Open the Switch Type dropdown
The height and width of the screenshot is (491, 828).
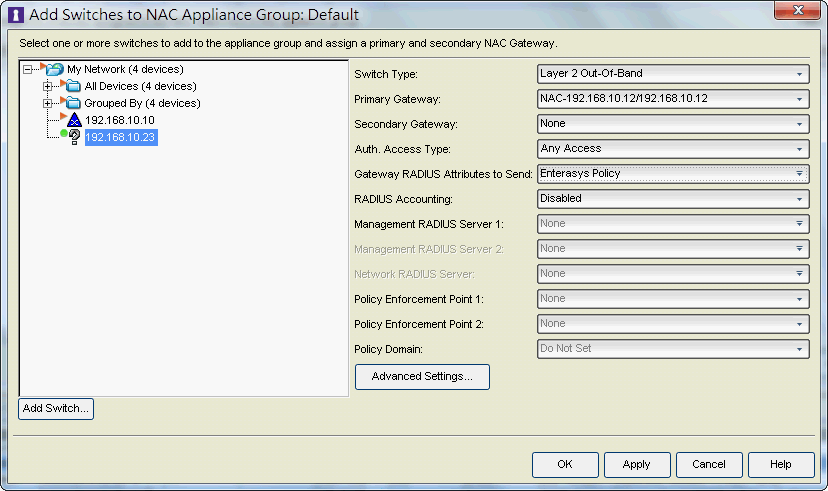pyautogui.click(x=673, y=74)
